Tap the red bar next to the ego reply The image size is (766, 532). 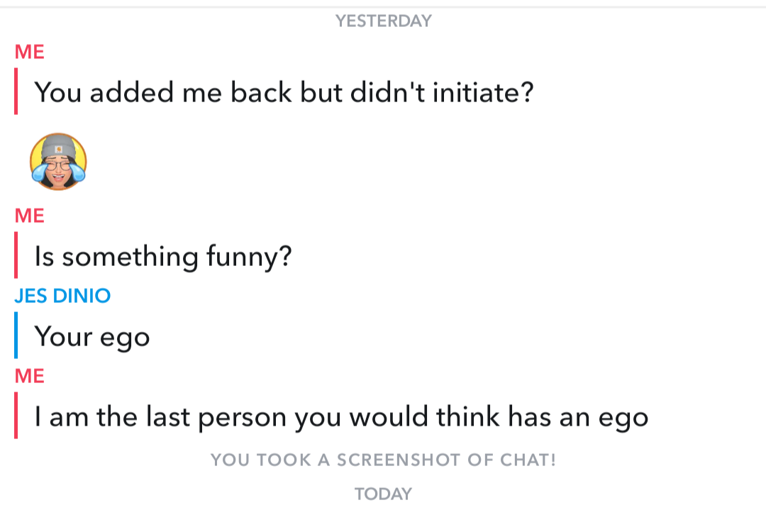pyautogui.click(x=17, y=415)
